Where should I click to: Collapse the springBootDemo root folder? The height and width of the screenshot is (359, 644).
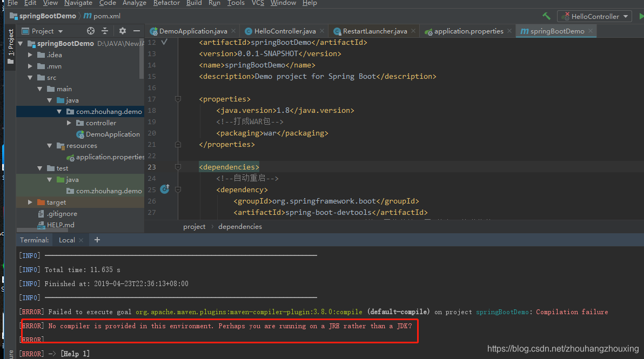tap(21, 44)
